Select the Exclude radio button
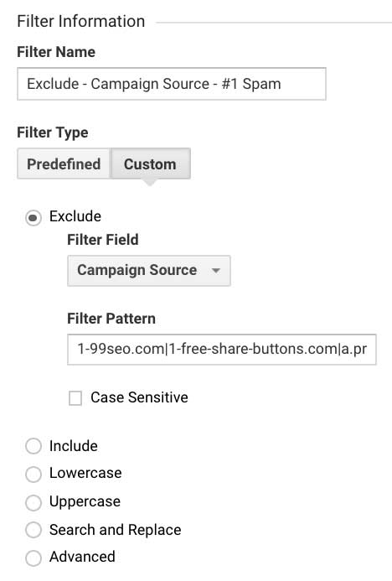The height and width of the screenshot is (581, 392). click(x=34, y=217)
